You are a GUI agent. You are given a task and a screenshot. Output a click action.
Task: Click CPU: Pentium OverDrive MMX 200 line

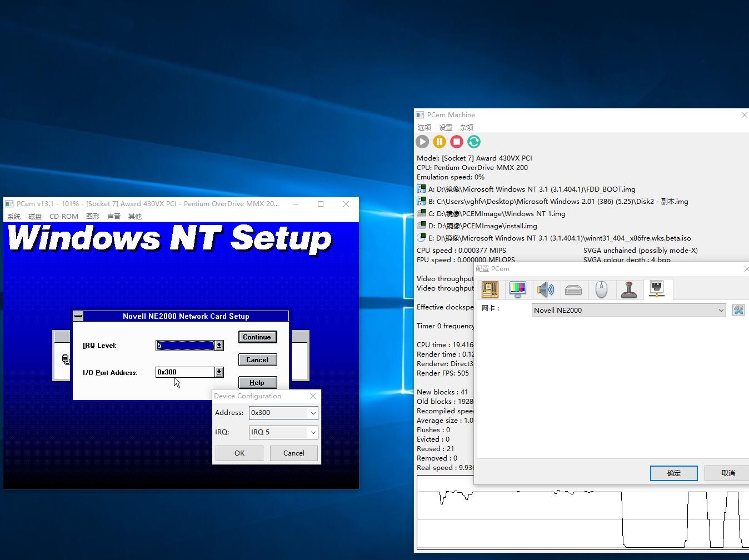472,168
